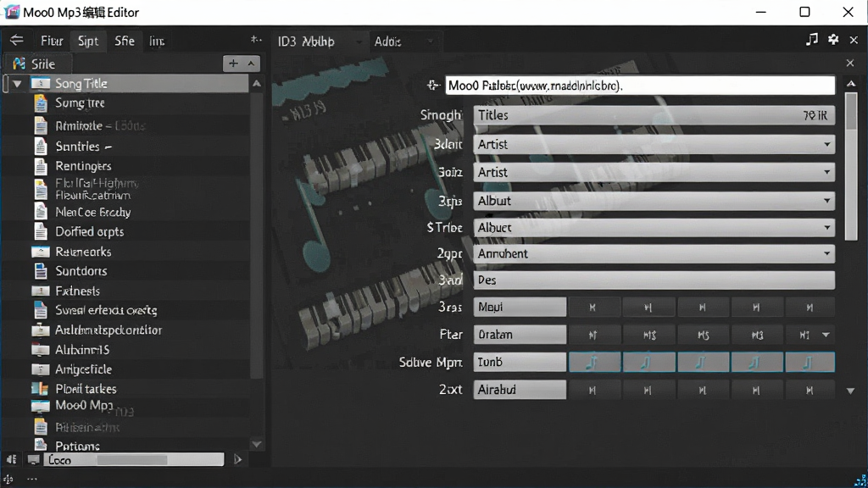The image size is (868, 488).
Task: Open settings gear icon in top bar
Action: [833, 40]
